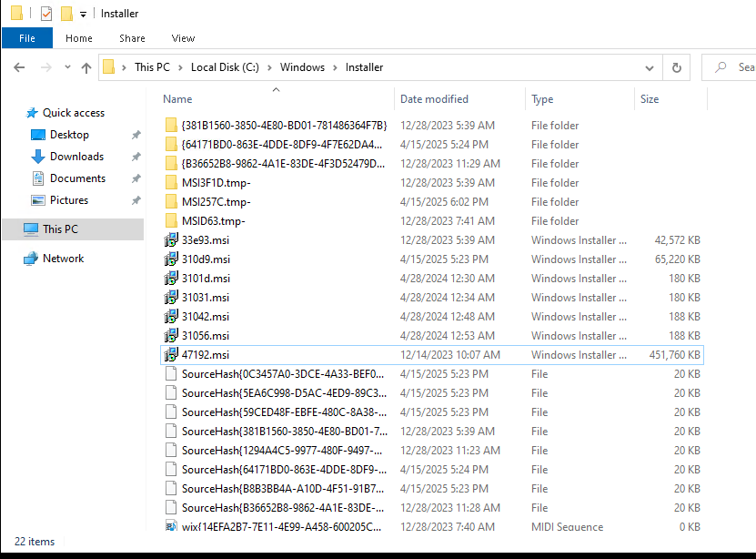
Task: Sort files by the Size column
Action: [650, 99]
